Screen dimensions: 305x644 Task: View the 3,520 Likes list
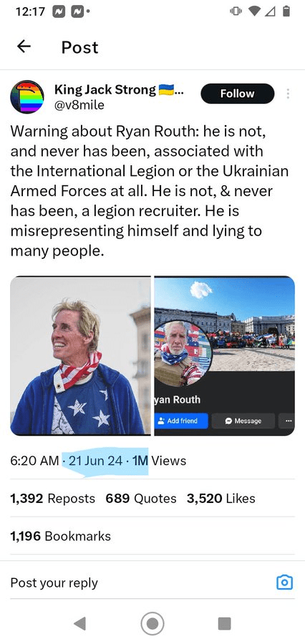point(221,499)
